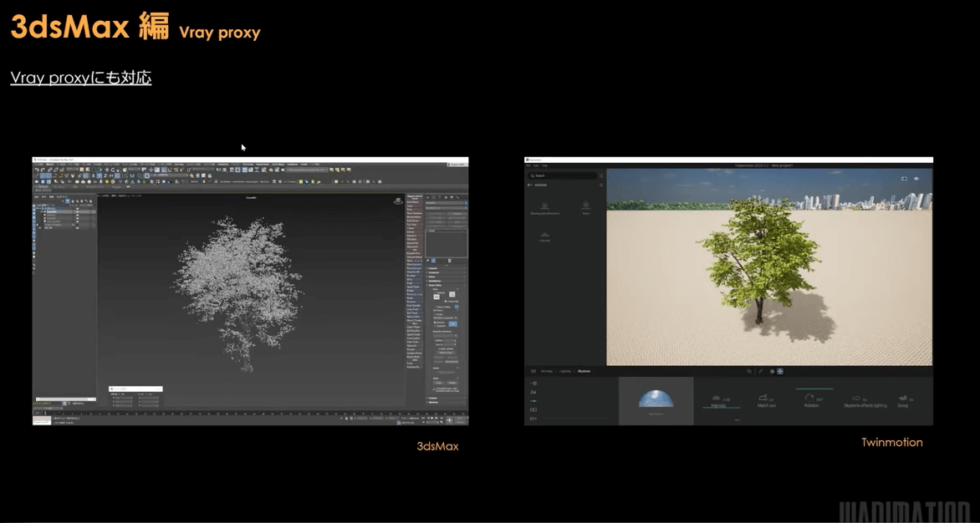Open the Hierarchy tab in 3ds Max command panel
980x523 pixels.
[x=442, y=198]
